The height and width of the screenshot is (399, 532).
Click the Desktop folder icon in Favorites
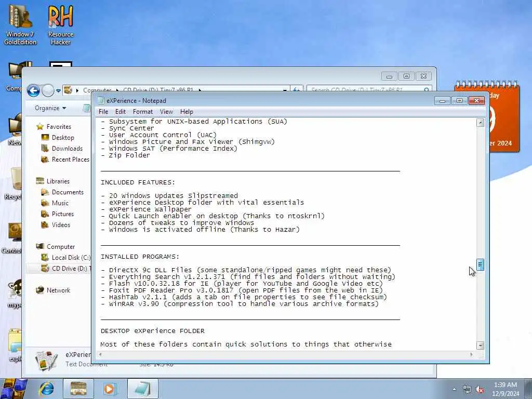coord(45,137)
